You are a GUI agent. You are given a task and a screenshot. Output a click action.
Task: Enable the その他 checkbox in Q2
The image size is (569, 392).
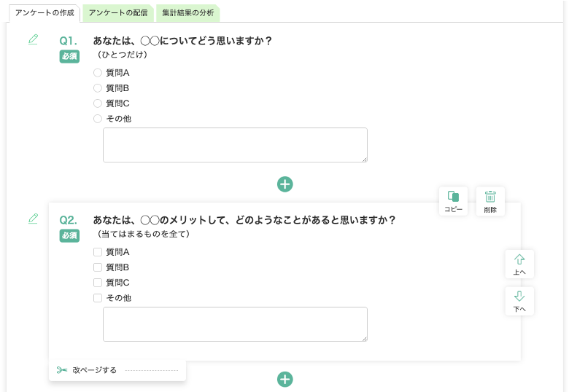coord(98,298)
